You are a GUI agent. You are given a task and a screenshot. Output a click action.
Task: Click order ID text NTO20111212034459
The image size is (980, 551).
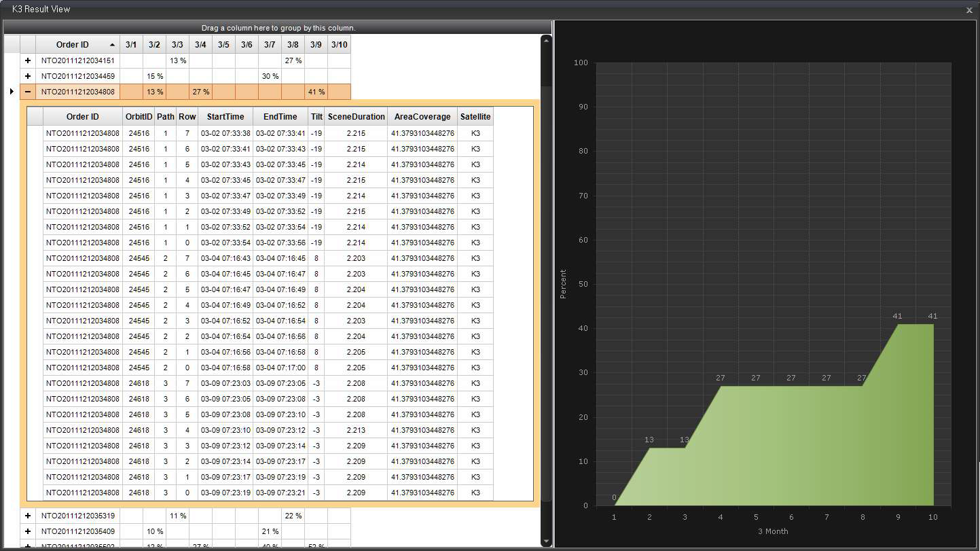78,76
